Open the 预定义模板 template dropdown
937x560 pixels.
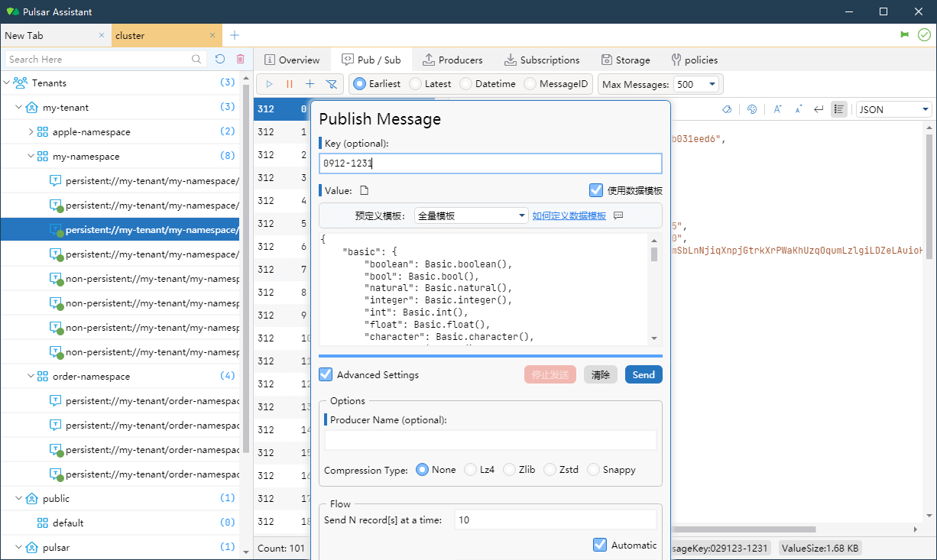point(471,215)
